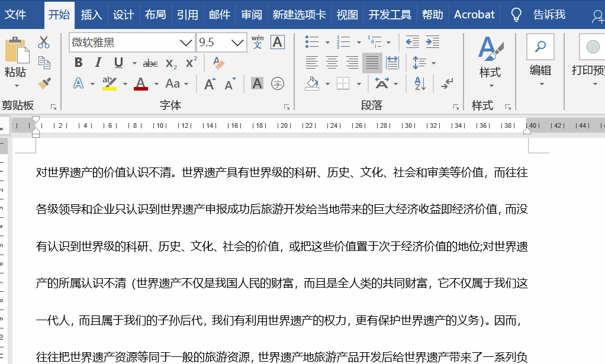Decrease font size with small A
The width and height of the screenshot is (605, 364).
[230, 83]
